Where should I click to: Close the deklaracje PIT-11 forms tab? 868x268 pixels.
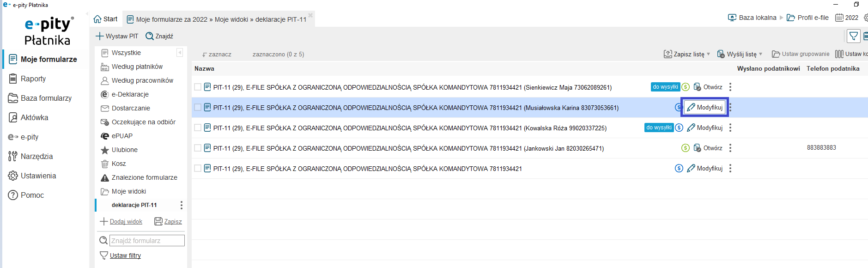pos(310,15)
